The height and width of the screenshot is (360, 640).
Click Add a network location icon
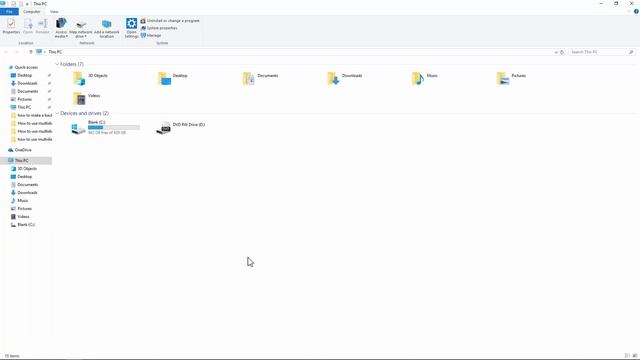[107, 28]
